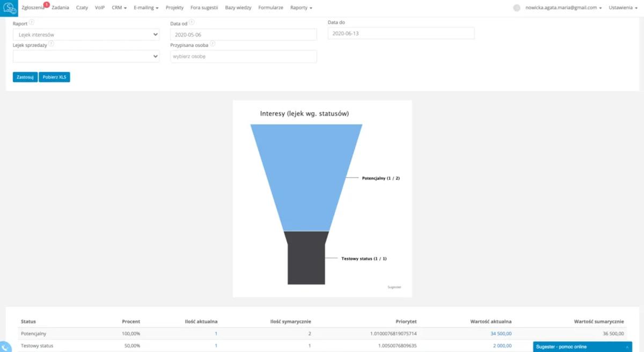Screen dimensions: 644x352
Task: Click the chart label Potencjalny (1 / 2)
Action: pos(381,178)
